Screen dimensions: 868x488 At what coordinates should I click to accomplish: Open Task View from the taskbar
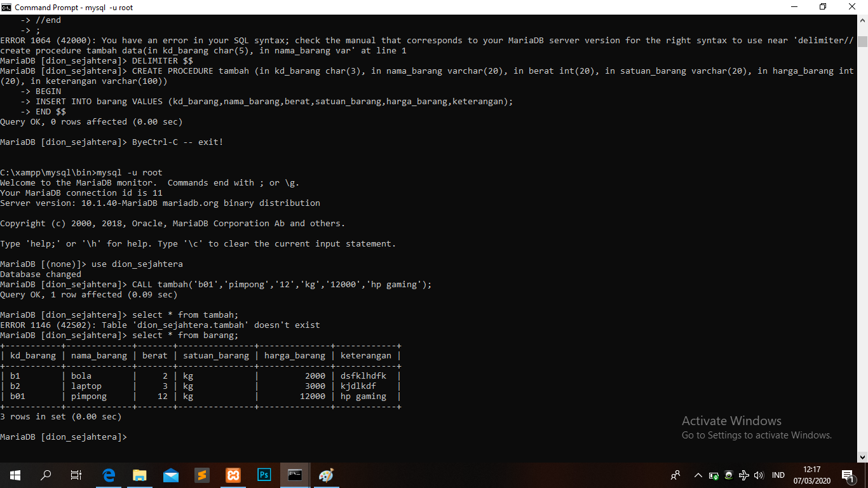coord(76,475)
